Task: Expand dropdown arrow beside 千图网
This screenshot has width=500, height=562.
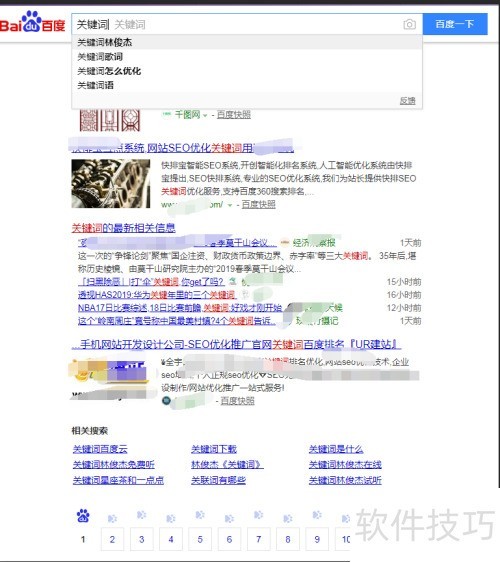Action: tap(205, 115)
